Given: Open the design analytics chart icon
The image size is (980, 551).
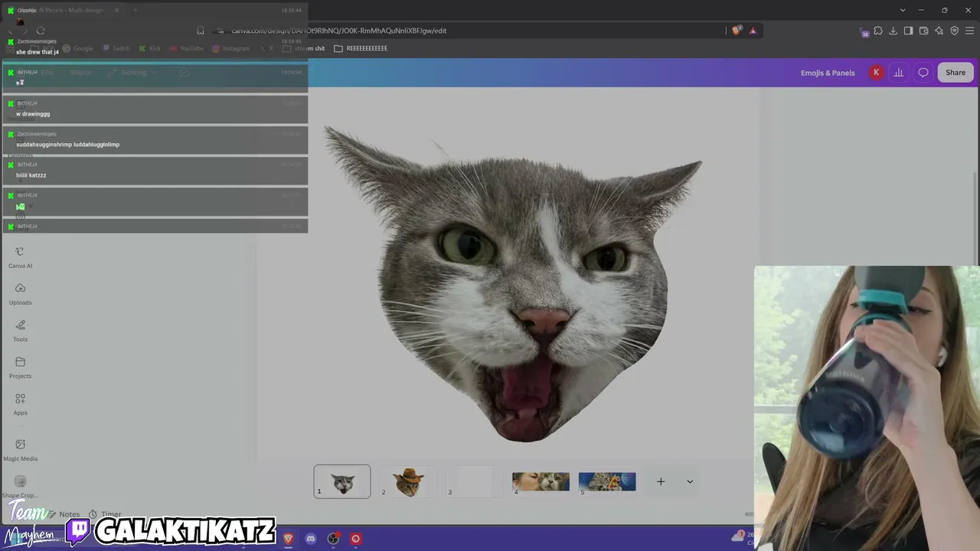Looking at the screenshot, I should click(x=899, y=73).
